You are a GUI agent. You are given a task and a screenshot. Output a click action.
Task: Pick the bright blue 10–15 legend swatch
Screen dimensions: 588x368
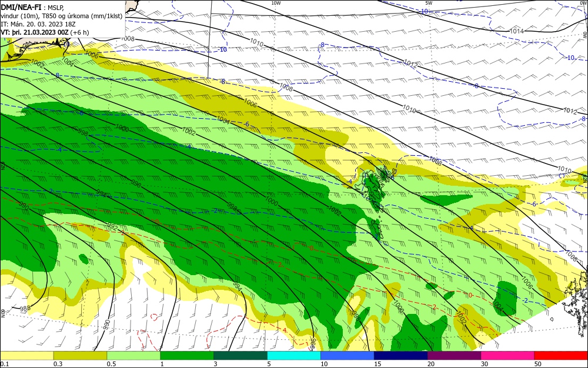click(348, 356)
